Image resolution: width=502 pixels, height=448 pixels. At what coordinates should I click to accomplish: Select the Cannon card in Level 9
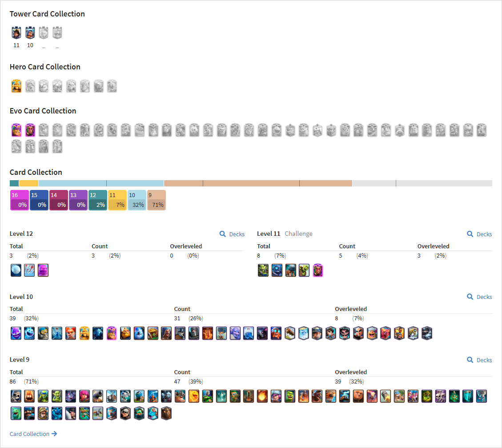[x=98, y=396]
